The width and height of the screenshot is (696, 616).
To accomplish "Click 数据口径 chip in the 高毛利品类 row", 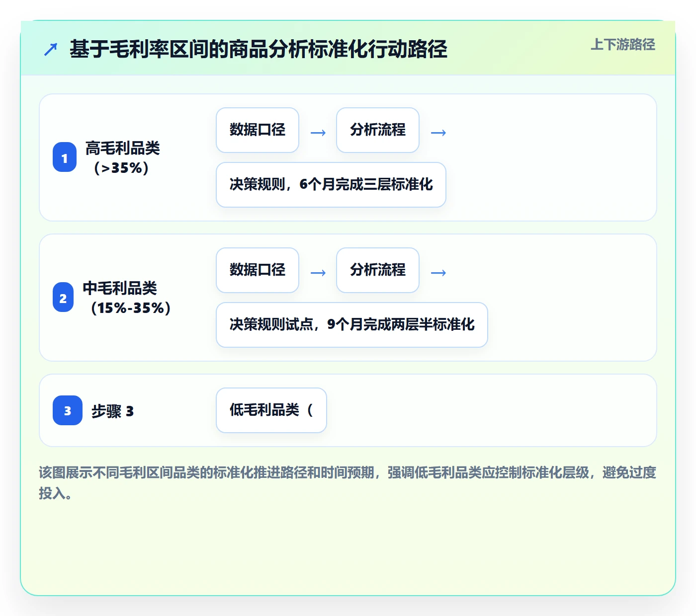I will (x=258, y=130).
